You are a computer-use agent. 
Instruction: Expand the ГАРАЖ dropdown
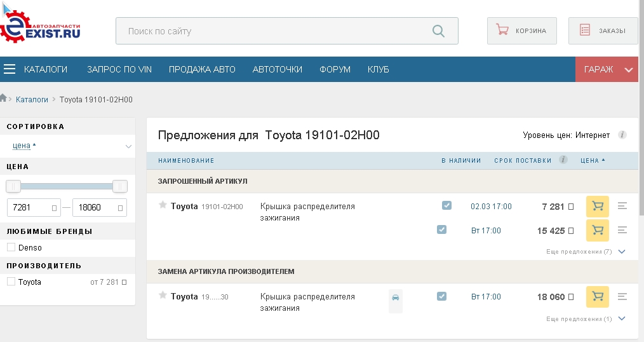(x=629, y=70)
